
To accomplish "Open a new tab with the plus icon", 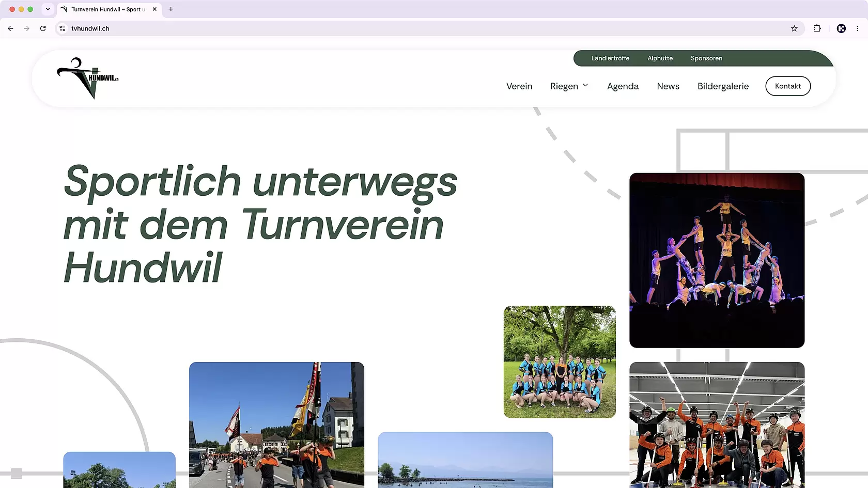I will tap(171, 9).
